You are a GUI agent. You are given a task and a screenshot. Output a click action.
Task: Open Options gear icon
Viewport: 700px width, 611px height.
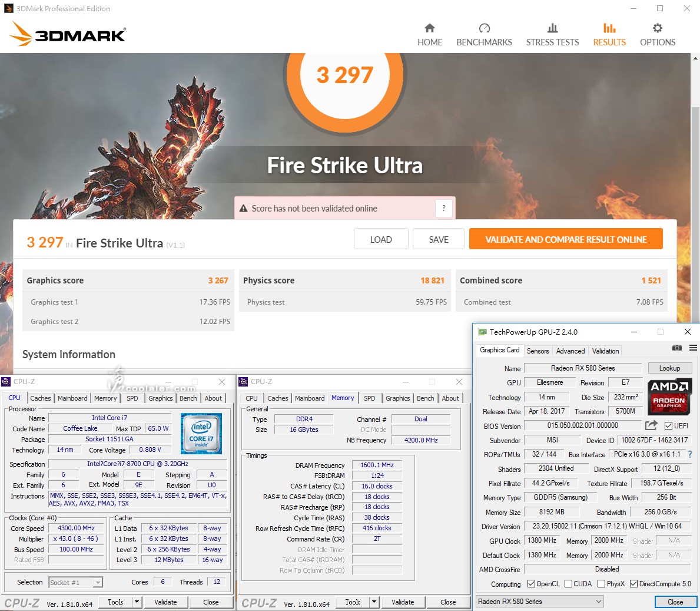point(658,28)
